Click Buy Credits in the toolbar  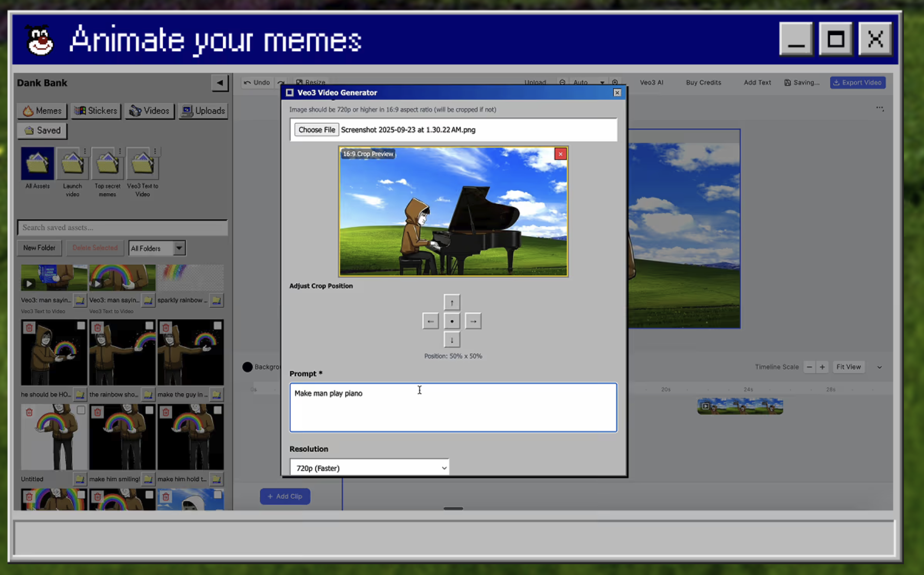pyautogui.click(x=703, y=82)
